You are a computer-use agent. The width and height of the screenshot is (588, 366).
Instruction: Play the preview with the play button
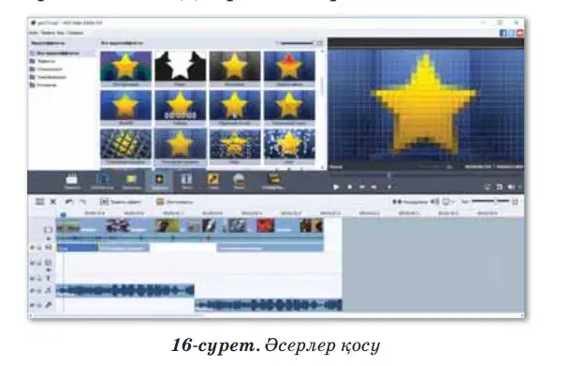336,187
